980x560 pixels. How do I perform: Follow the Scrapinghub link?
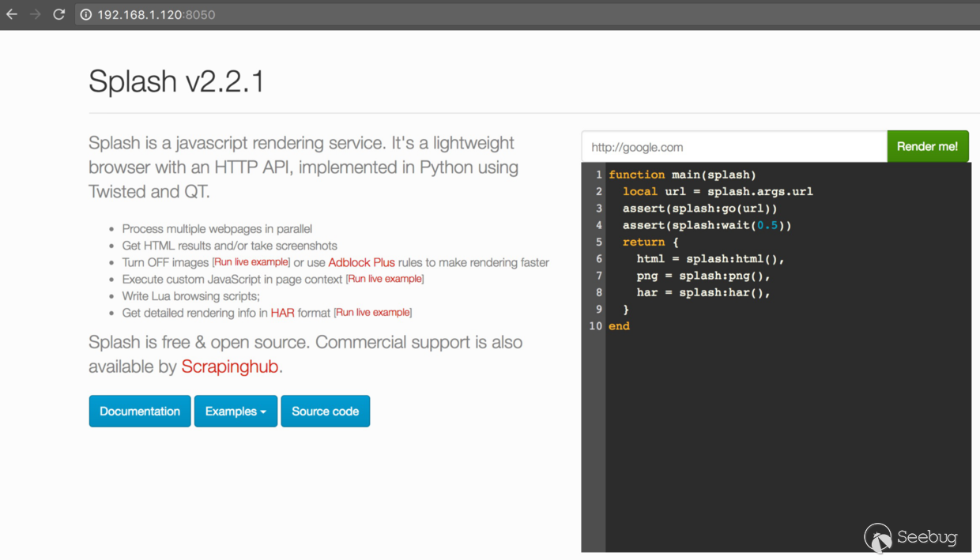tap(230, 366)
